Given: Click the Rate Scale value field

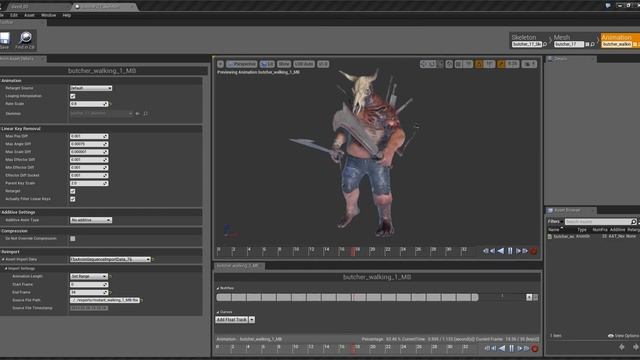Looking at the screenshot, I should 89,104.
